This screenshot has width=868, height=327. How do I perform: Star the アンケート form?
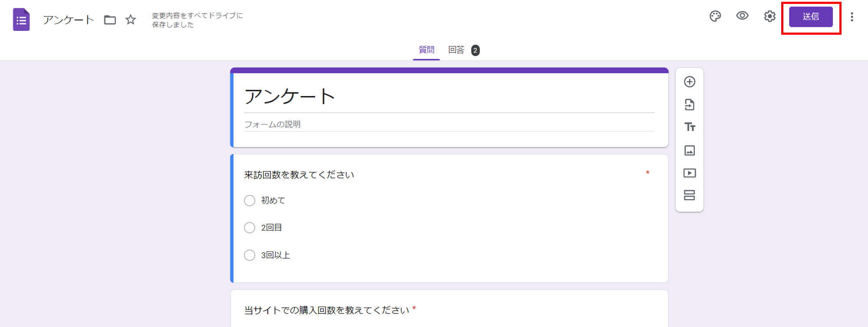click(x=131, y=20)
